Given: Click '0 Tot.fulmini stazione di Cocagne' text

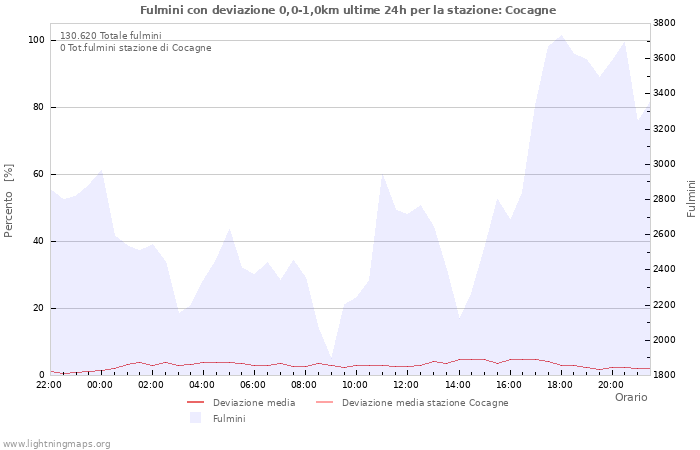Looking at the screenshot, I should click(136, 48).
